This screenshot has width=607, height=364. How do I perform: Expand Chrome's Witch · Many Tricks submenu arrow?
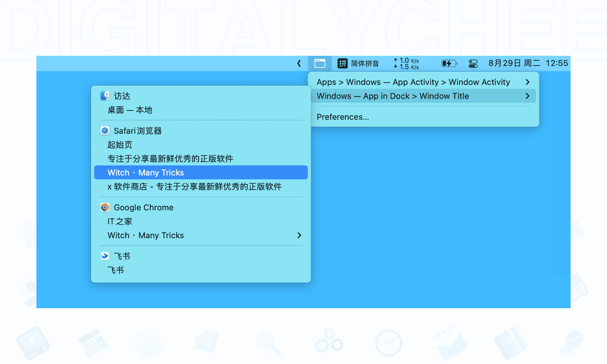coord(299,235)
